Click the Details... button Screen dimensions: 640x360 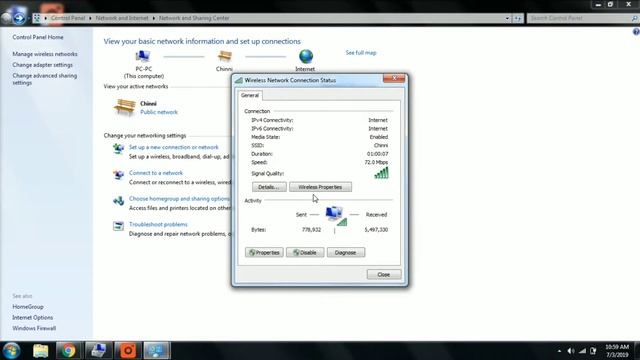[x=269, y=187]
